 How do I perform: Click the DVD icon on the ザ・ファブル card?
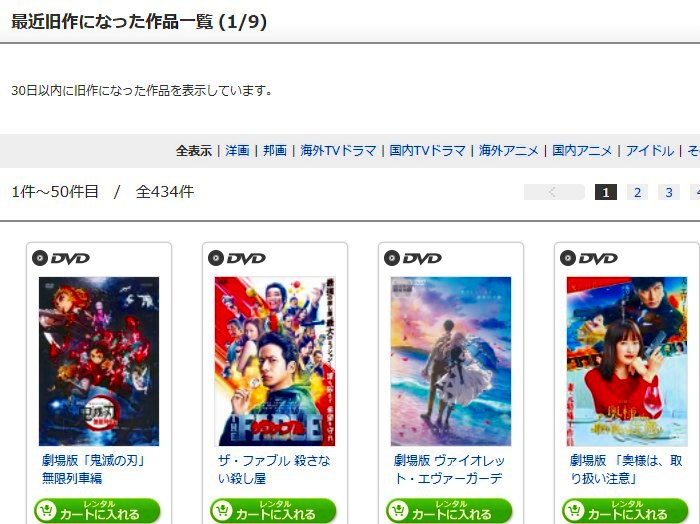tap(237, 258)
